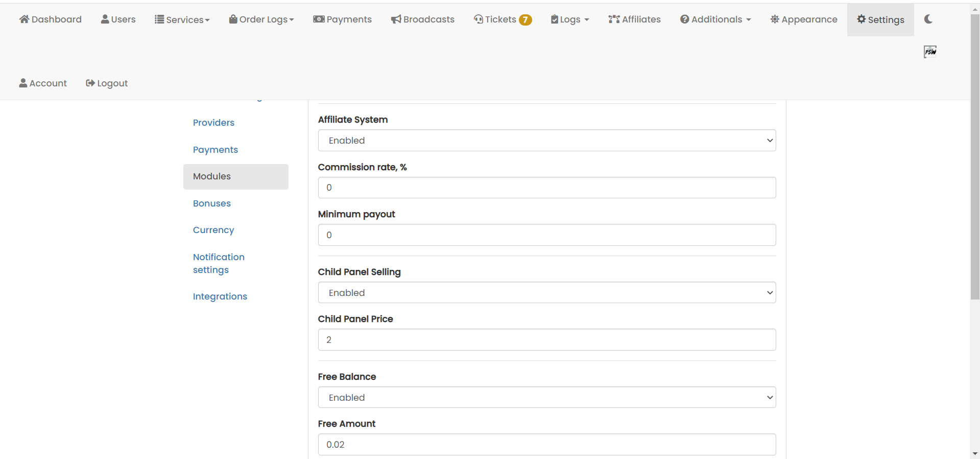Image resolution: width=980 pixels, height=459 pixels.
Task: Open the Dashboard nav item
Action: pyautogui.click(x=50, y=19)
